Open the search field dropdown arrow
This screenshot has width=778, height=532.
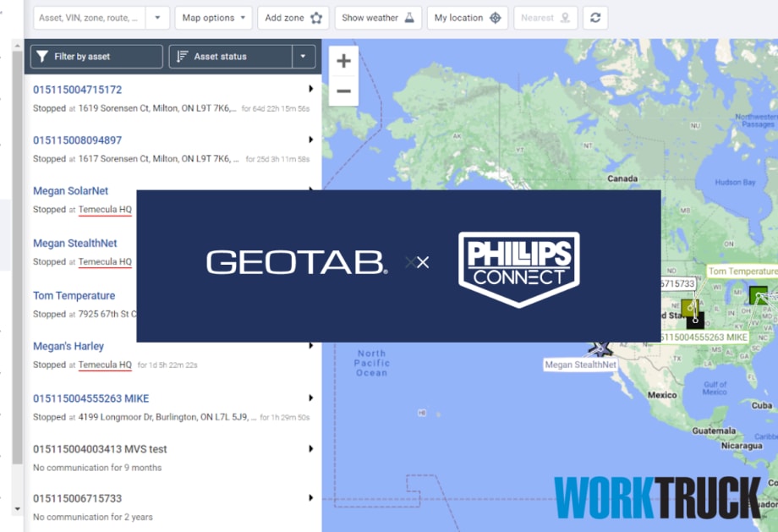pos(157,18)
